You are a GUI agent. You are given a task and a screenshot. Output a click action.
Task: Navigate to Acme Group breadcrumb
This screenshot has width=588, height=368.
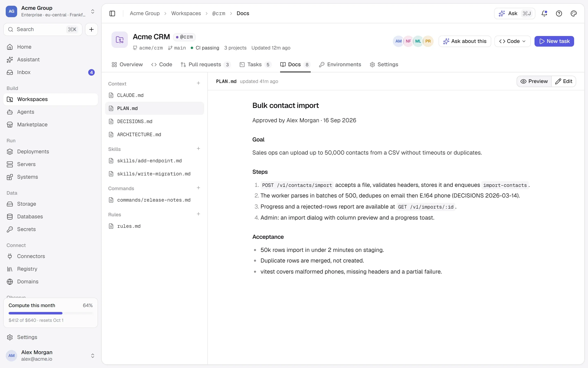tap(145, 13)
